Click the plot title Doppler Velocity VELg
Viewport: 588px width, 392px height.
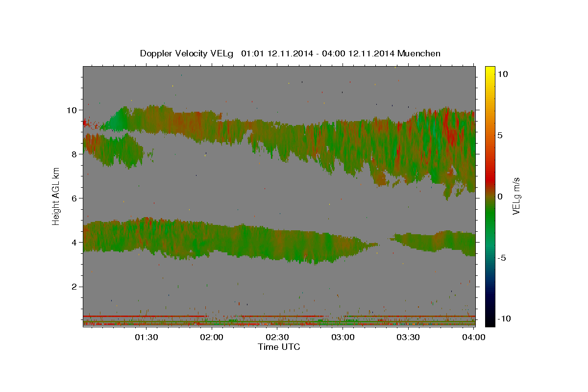(x=187, y=53)
